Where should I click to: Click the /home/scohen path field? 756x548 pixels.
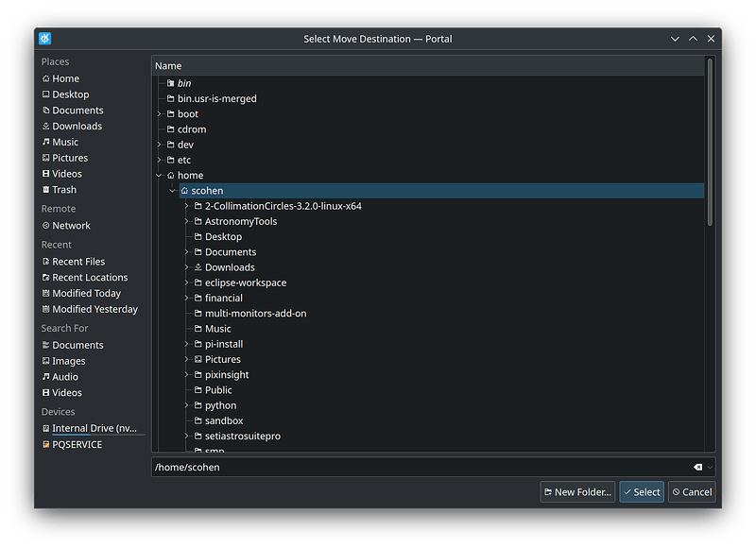[x=416, y=467]
